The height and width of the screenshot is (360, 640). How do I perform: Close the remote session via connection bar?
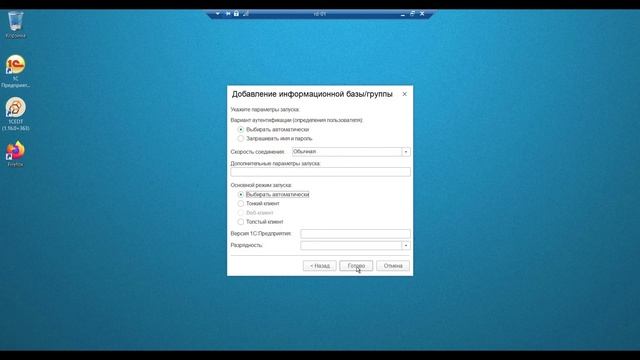point(422,13)
